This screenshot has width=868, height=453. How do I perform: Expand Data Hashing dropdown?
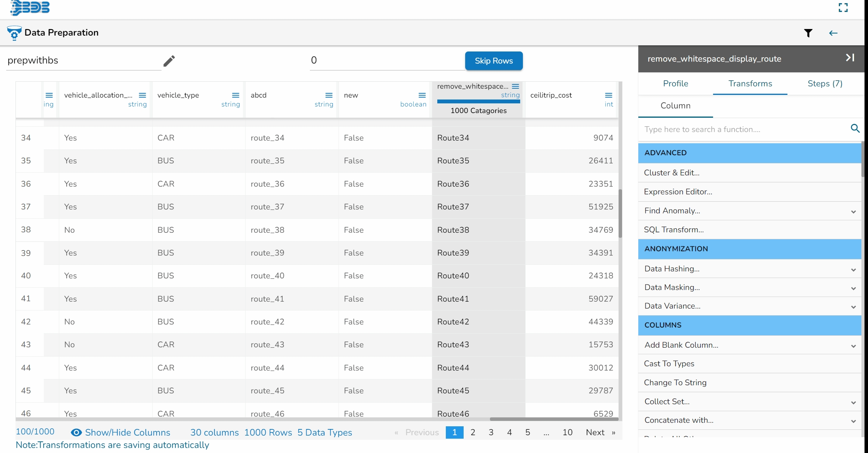click(x=853, y=269)
